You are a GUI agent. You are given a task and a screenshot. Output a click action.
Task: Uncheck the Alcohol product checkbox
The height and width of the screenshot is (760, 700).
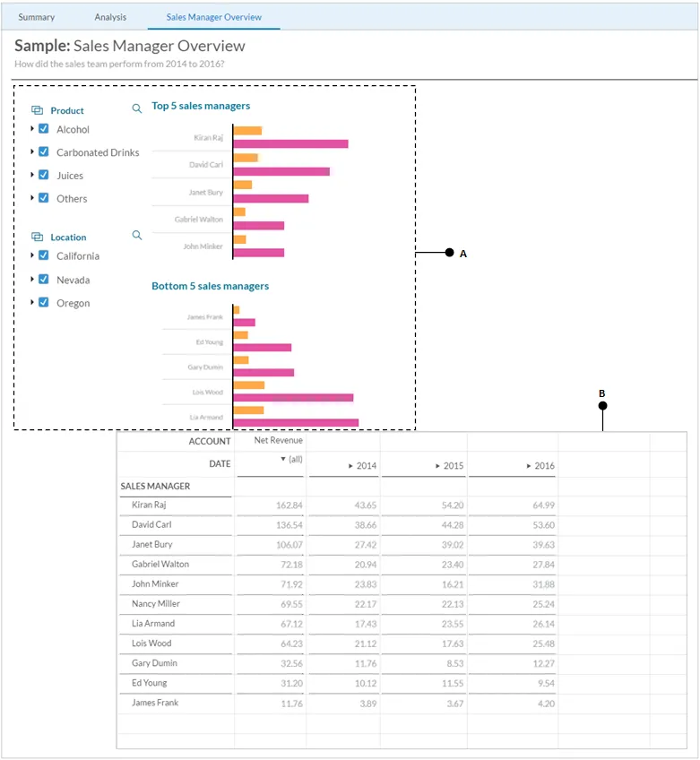(x=43, y=129)
